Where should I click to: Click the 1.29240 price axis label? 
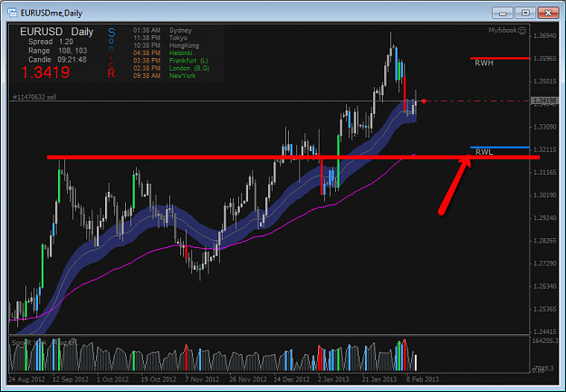pos(544,218)
